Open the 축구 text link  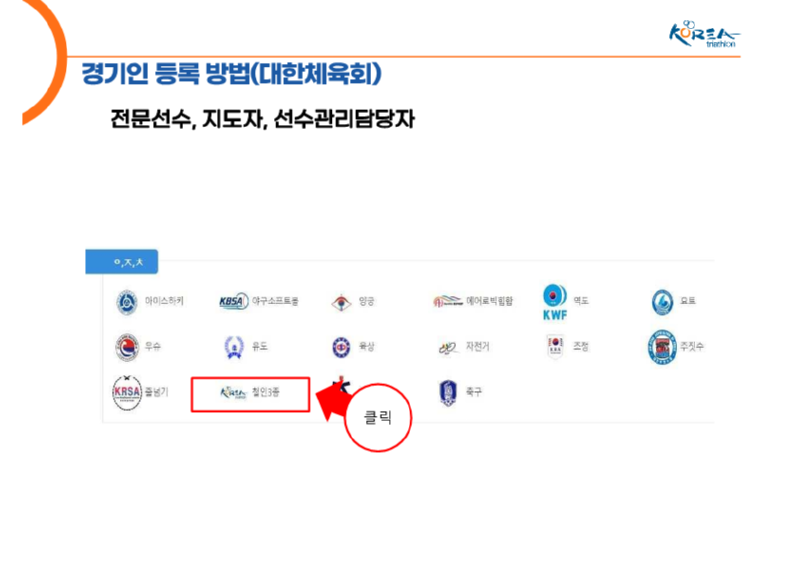click(x=473, y=391)
